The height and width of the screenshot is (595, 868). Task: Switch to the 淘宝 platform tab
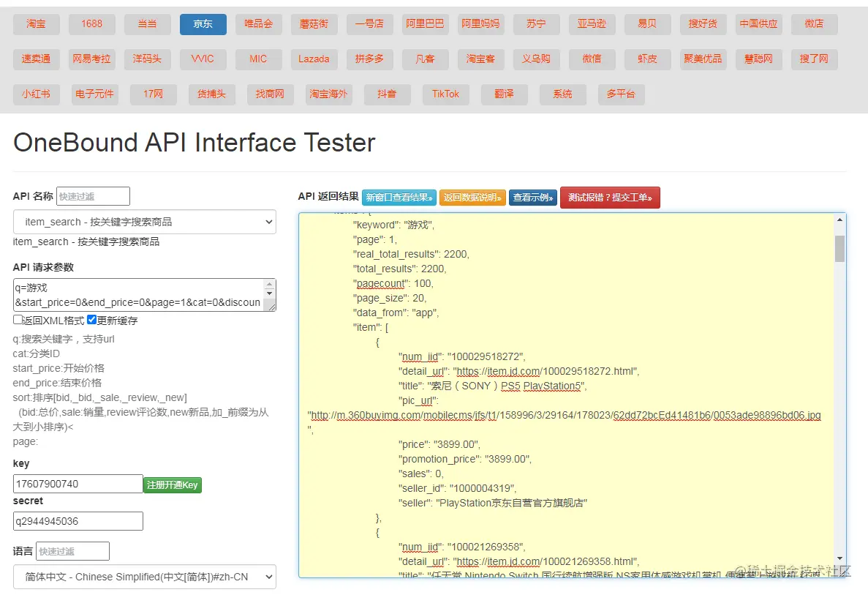point(36,24)
